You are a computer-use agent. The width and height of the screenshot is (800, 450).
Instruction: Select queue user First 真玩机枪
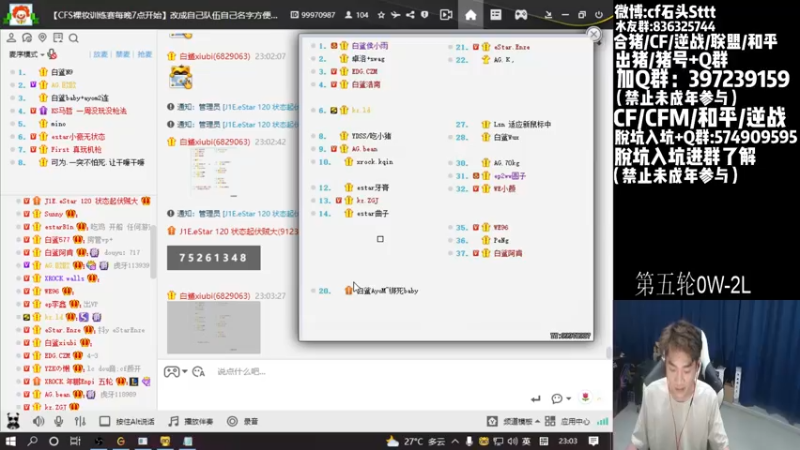pos(76,149)
